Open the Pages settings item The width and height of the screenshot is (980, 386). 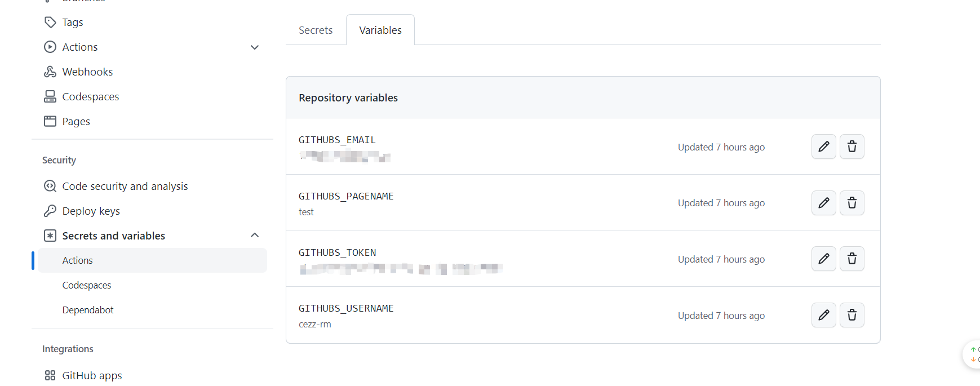(x=76, y=121)
